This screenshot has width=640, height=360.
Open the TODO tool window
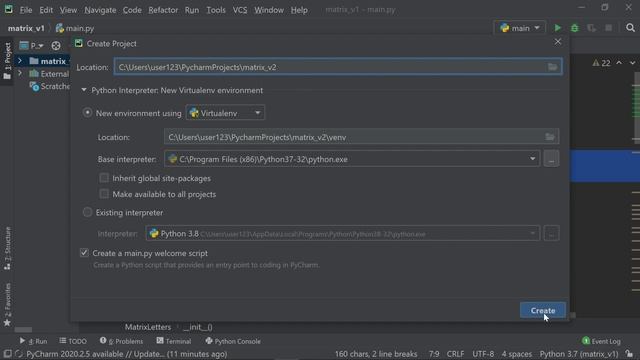click(x=73, y=341)
